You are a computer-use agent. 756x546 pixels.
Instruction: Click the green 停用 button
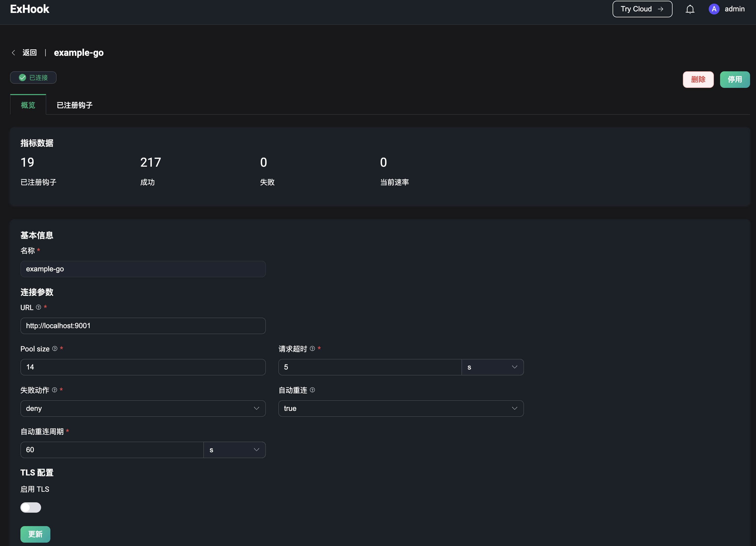(x=735, y=79)
